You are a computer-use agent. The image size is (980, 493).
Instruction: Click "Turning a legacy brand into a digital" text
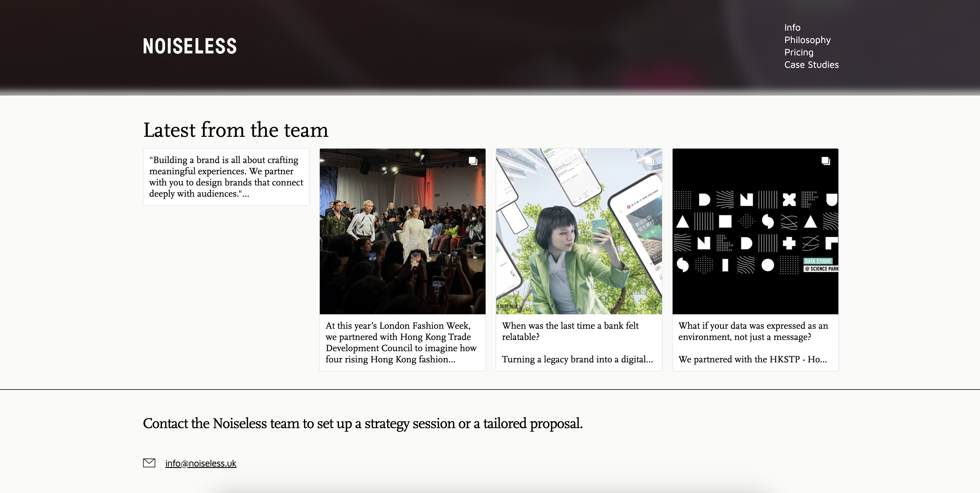[577, 359]
